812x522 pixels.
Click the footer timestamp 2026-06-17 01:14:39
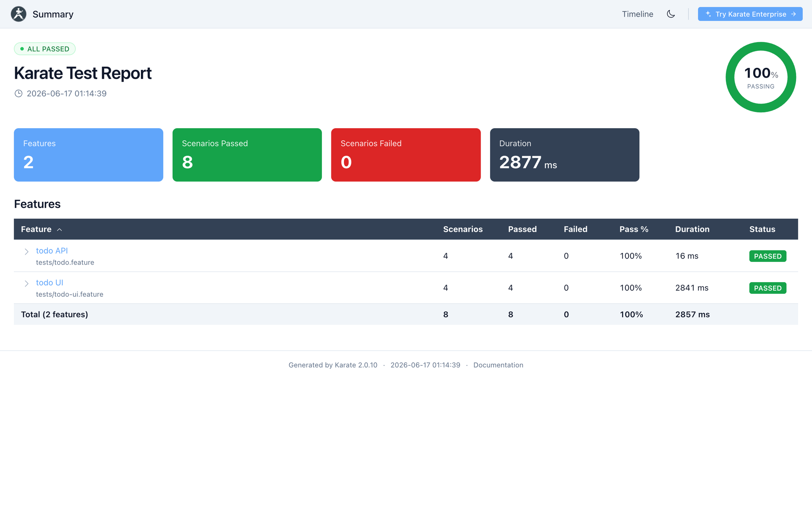pos(425,365)
